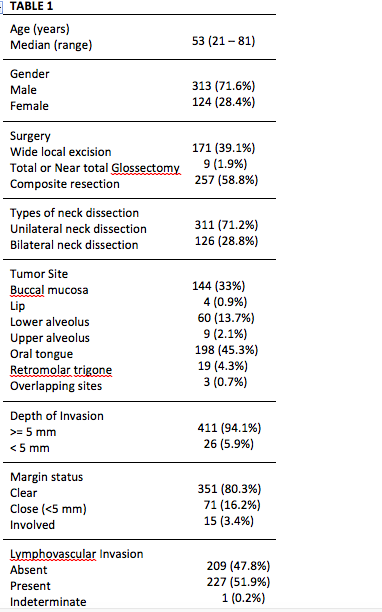
Task: Click the value 411 (94.1%)
Action: pos(229,428)
